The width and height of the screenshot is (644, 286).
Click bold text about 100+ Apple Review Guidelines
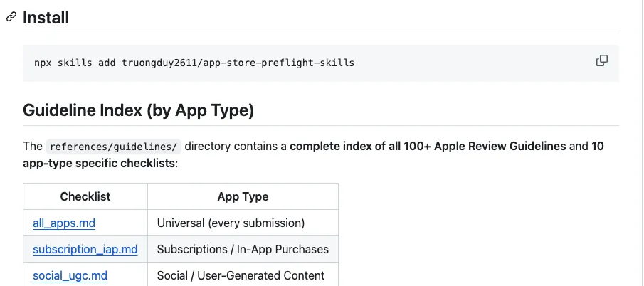click(428, 147)
